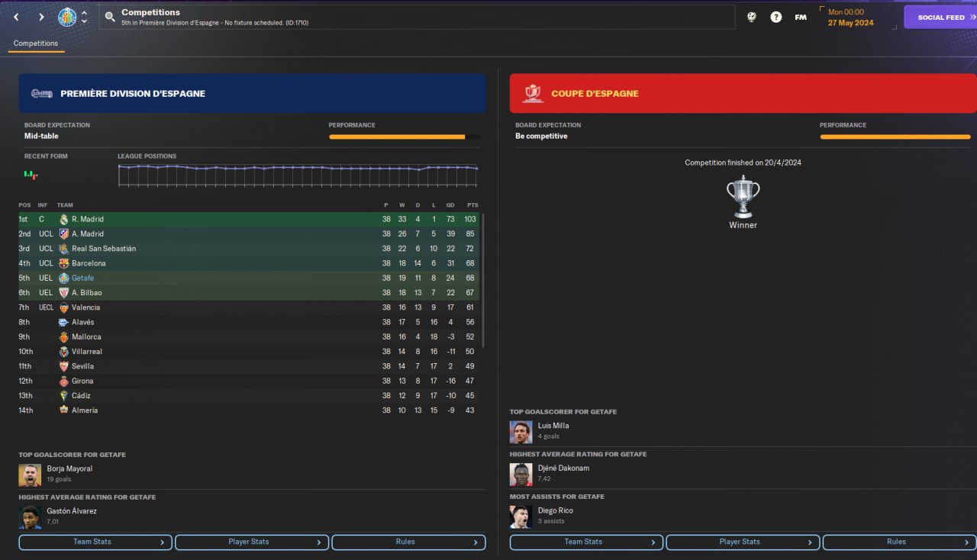Click Luis Milla's photo
This screenshot has width=977, height=560.
[521, 432]
